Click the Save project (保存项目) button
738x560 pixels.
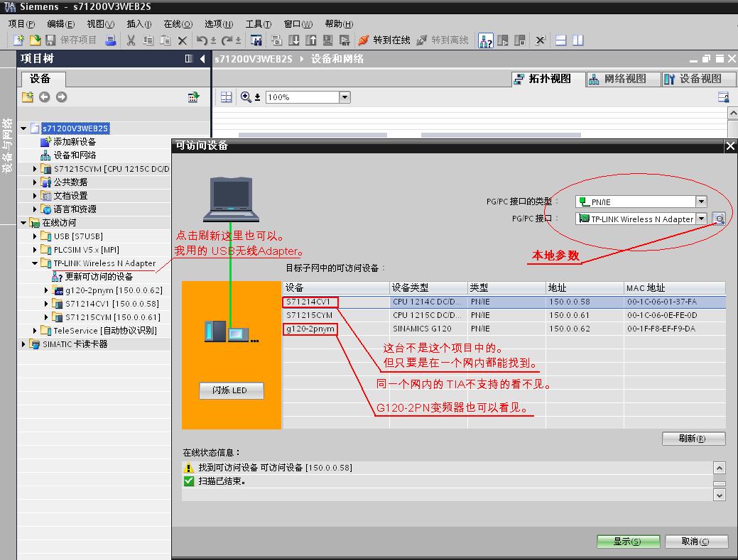71,40
